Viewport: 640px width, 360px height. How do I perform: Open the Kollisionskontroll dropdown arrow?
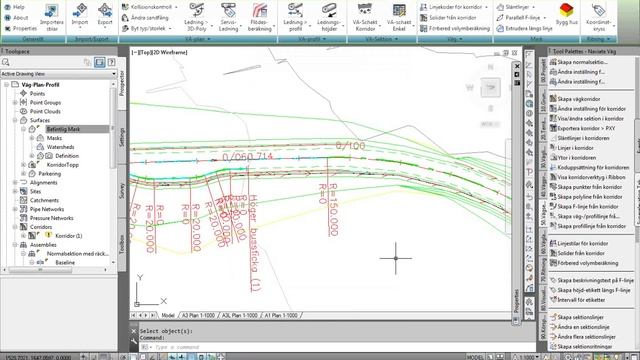click(176, 7)
